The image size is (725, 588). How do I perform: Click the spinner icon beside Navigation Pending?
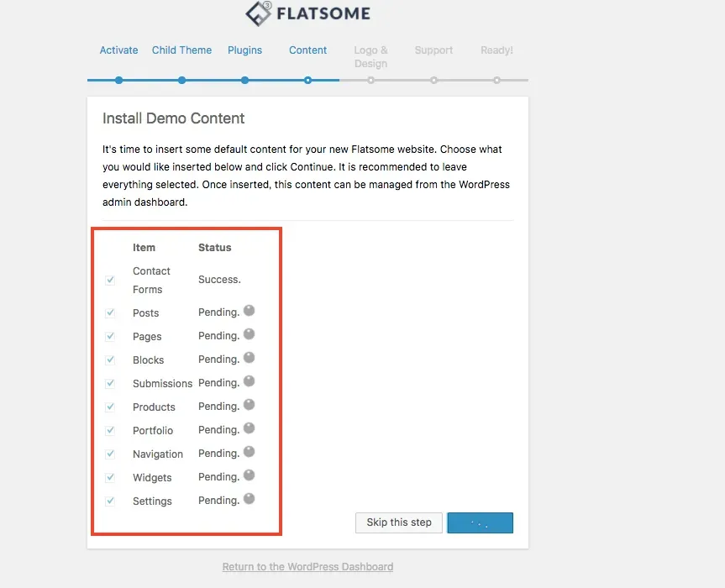tap(249, 451)
